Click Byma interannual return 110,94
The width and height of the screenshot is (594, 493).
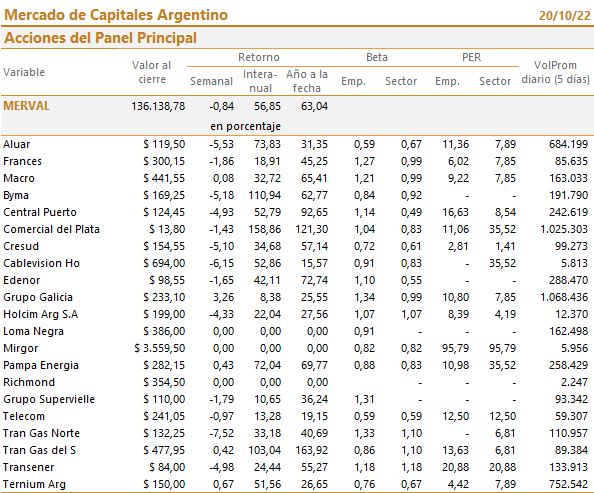265,196
